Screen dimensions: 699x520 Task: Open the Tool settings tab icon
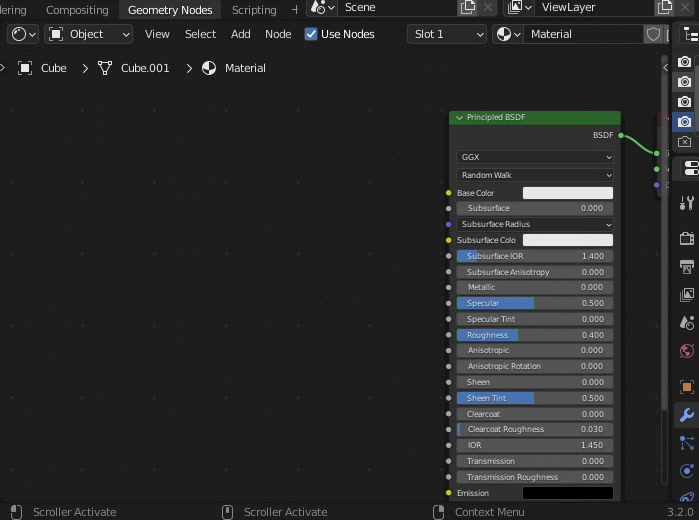(686, 203)
